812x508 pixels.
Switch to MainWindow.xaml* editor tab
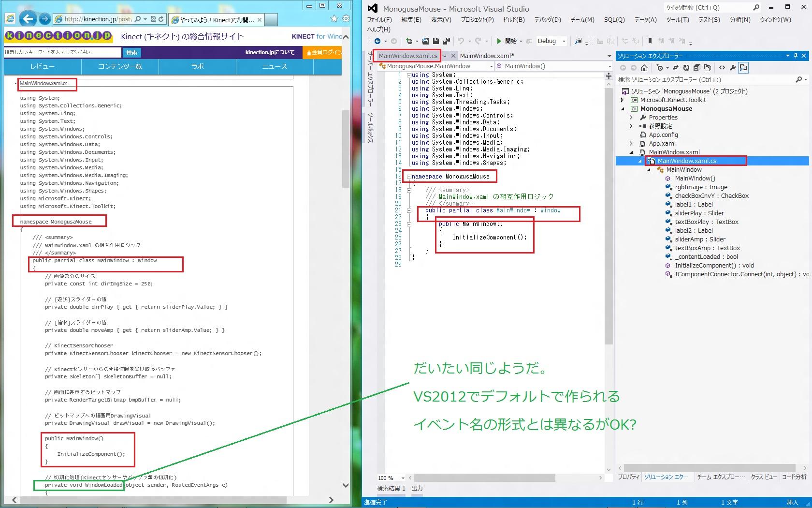[x=487, y=56]
